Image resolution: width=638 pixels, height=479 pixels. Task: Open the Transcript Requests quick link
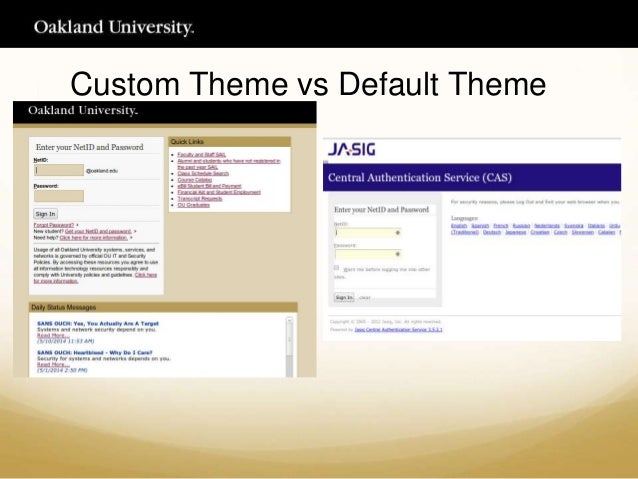click(200, 199)
